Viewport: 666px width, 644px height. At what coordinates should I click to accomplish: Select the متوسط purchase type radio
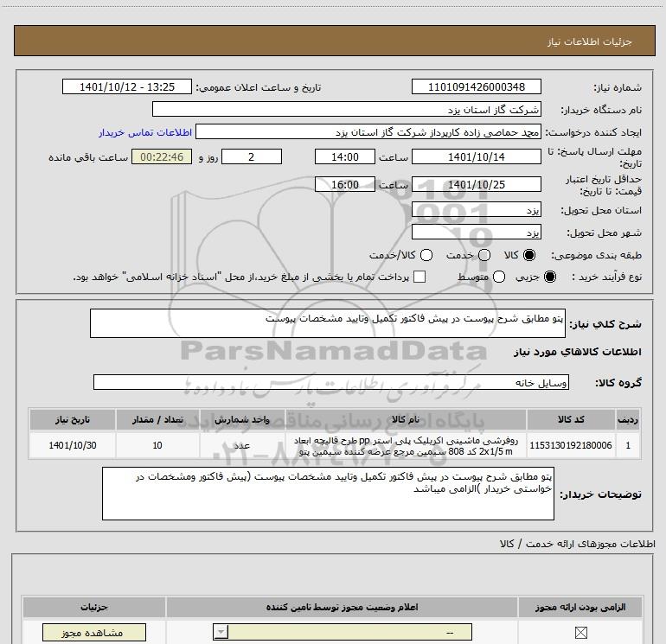point(499,277)
